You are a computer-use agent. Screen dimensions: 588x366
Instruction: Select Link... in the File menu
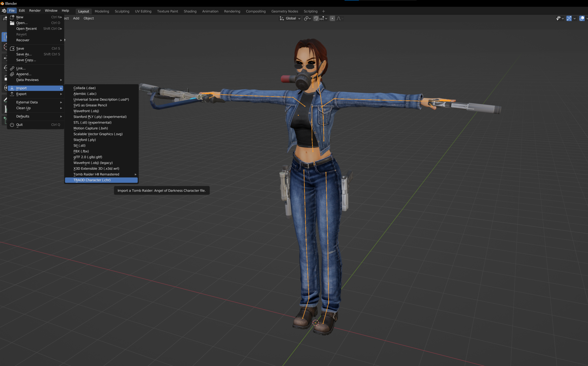click(x=36, y=68)
